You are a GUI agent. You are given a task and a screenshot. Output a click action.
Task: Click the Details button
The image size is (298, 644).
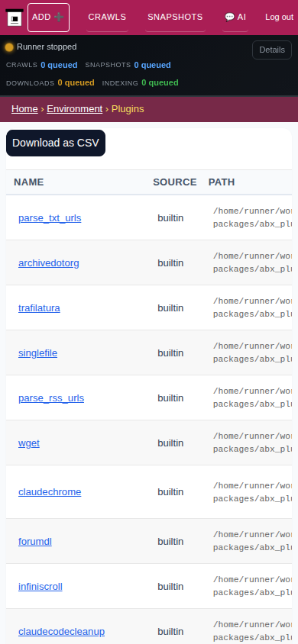tap(272, 50)
